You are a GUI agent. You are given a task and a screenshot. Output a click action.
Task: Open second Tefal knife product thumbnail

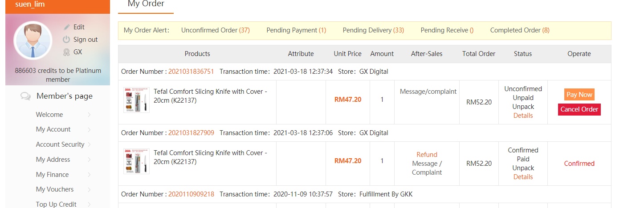pos(136,161)
